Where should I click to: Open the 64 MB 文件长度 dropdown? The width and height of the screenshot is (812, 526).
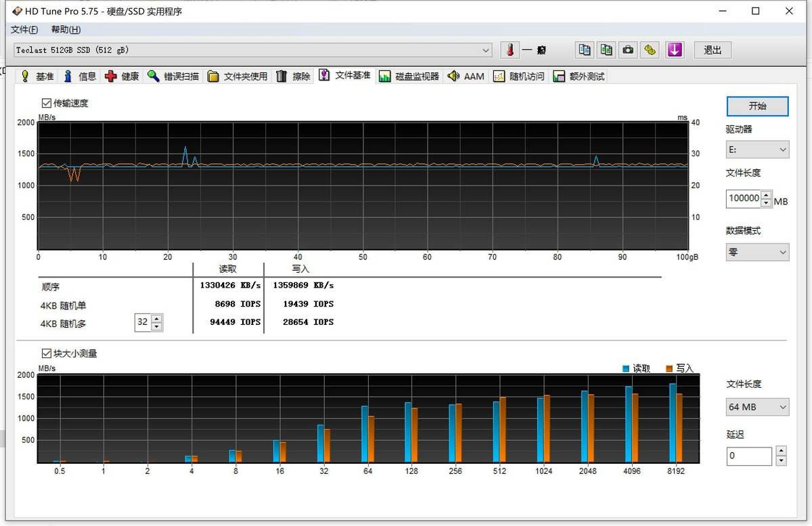tap(758, 407)
